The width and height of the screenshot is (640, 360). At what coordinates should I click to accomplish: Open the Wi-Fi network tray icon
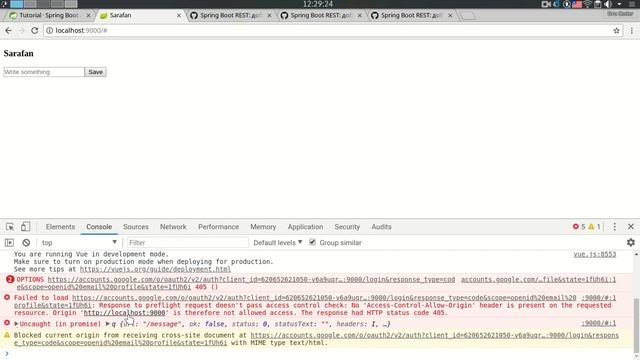click(587, 4)
